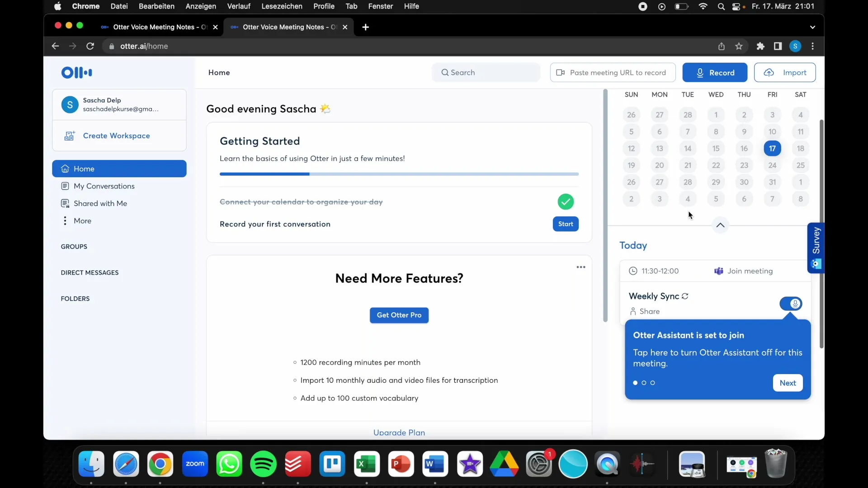Close the second Otter tab

(x=345, y=27)
